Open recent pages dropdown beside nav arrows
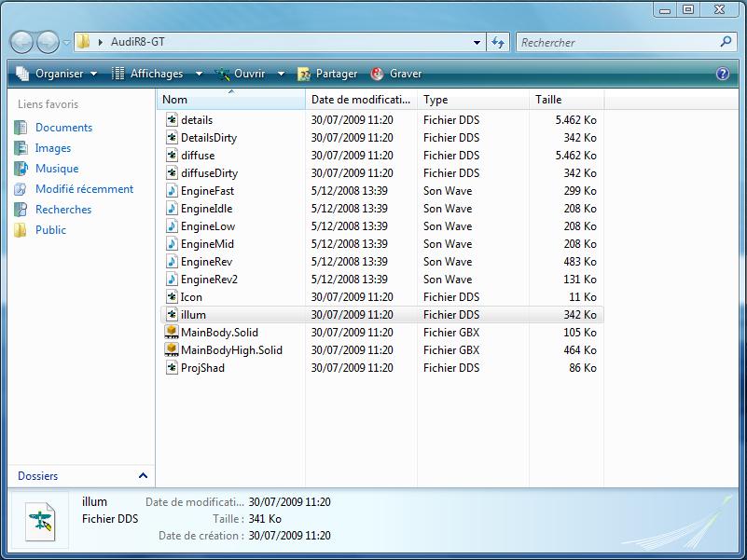The height and width of the screenshot is (560, 747). point(66,42)
